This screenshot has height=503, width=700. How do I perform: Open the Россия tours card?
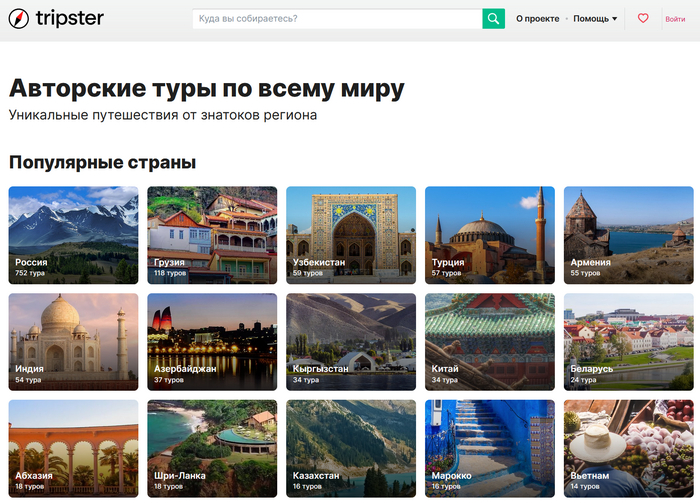coord(73,235)
